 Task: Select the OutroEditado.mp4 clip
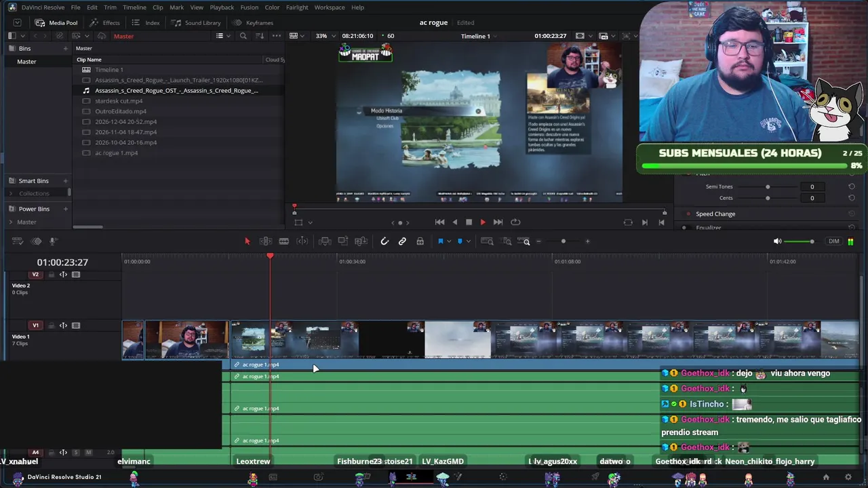tap(121, 111)
